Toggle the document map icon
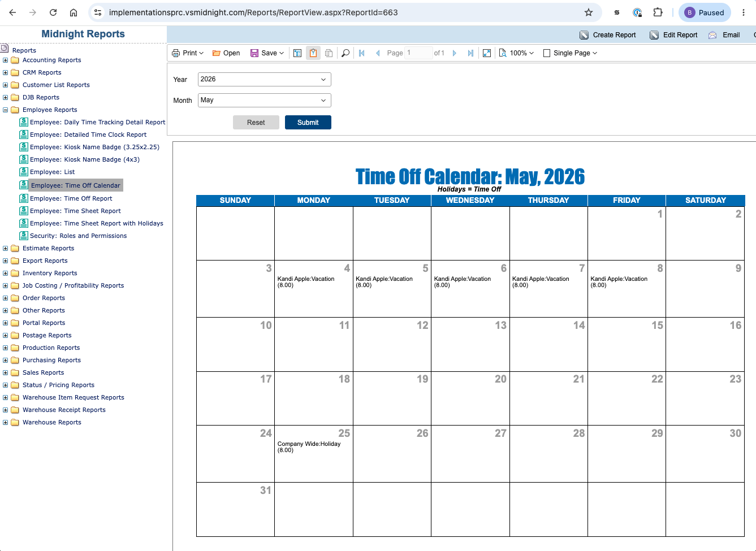The width and height of the screenshot is (756, 551). [297, 53]
